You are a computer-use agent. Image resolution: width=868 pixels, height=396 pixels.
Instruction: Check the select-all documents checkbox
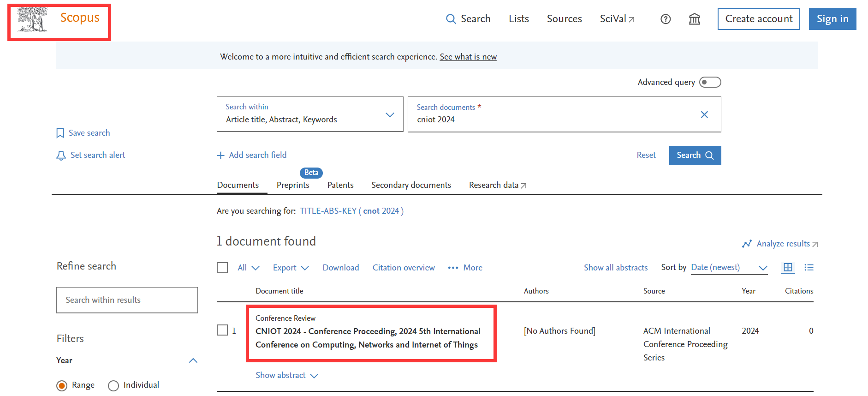click(222, 268)
